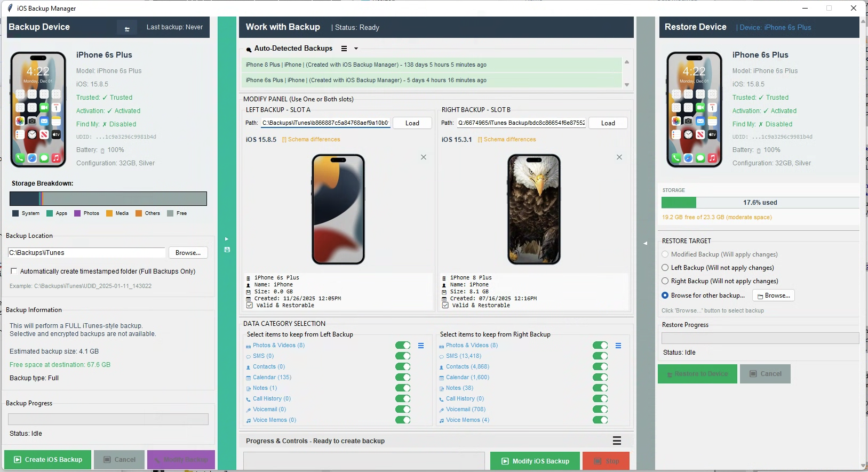Select Browse for other backup radio option
This screenshot has height=472, width=868.
coord(665,295)
